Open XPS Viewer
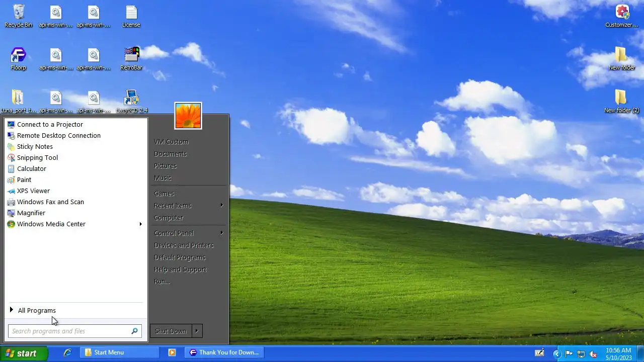Image resolution: width=644 pixels, height=362 pixels. coord(76,191)
